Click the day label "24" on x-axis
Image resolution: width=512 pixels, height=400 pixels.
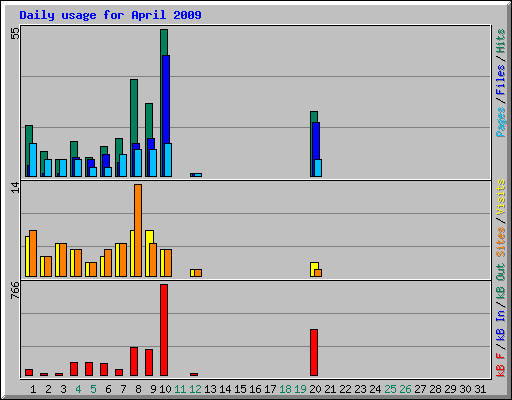coord(375,389)
